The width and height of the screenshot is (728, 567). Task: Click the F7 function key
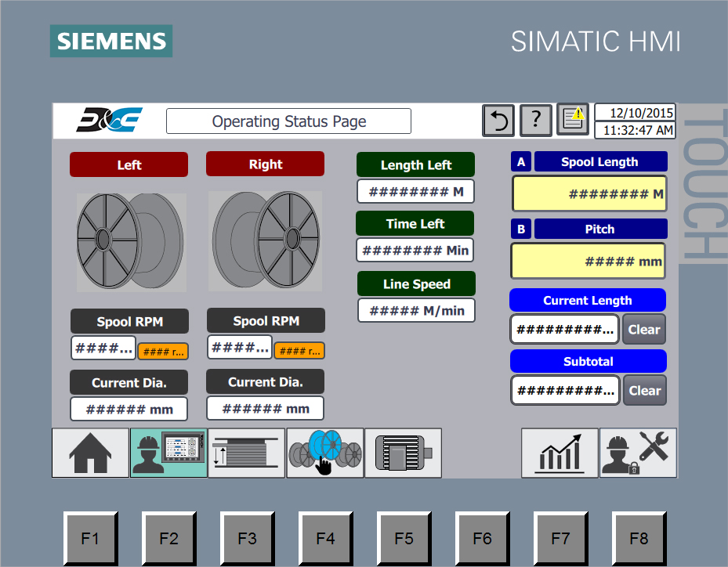[560, 539]
